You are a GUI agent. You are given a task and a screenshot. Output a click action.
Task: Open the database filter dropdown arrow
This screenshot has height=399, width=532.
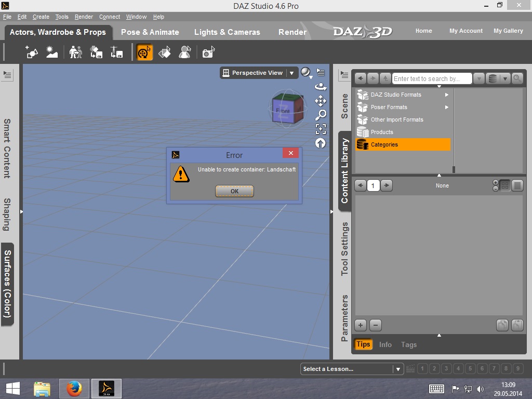point(505,78)
